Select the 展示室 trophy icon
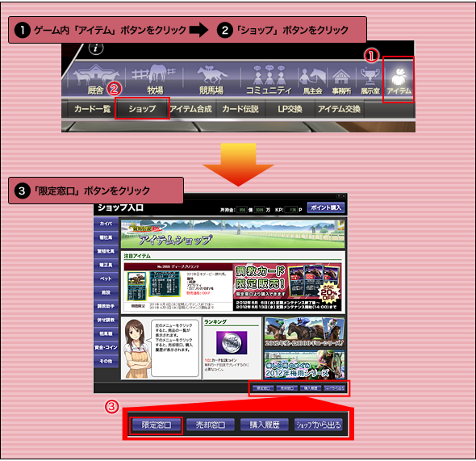 (370, 80)
